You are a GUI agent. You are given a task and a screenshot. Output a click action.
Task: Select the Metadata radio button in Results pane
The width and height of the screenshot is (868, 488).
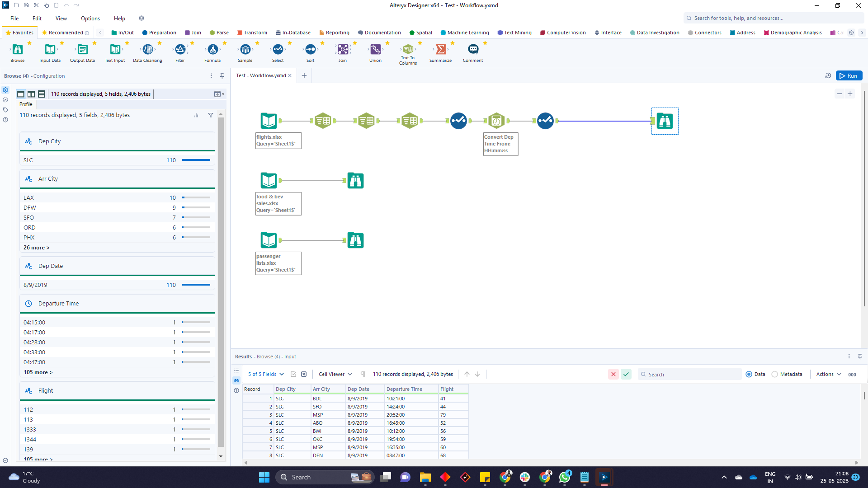point(774,374)
